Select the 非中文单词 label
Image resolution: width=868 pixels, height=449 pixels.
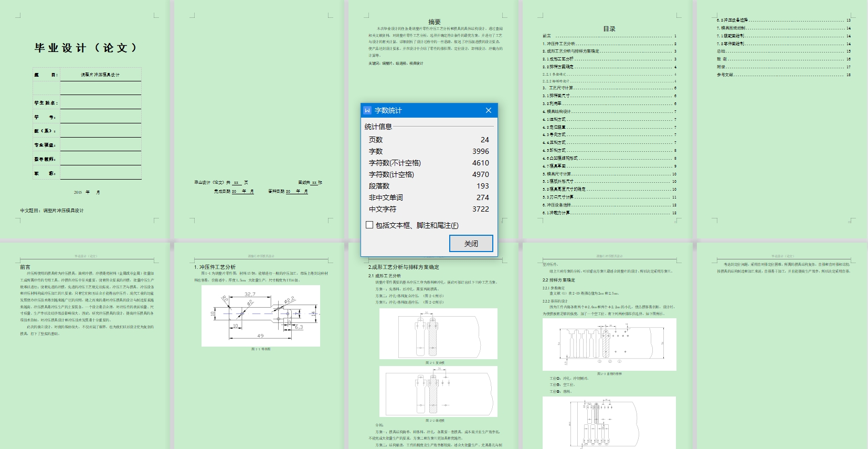[386, 197]
